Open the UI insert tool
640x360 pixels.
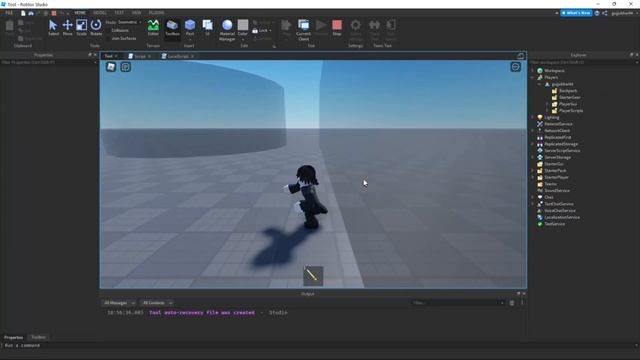pyautogui.click(x=207, y=28)
